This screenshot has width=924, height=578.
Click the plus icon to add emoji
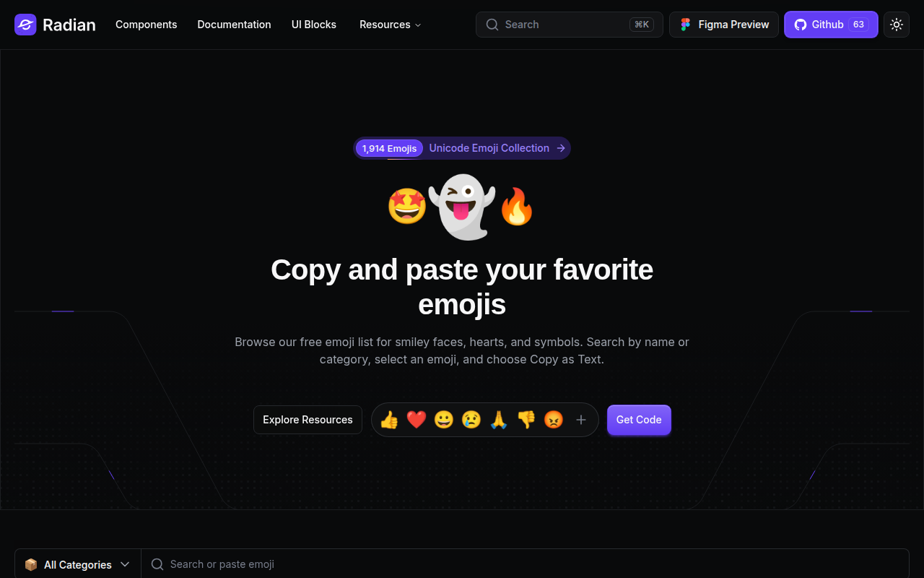[x=581, y=420]
